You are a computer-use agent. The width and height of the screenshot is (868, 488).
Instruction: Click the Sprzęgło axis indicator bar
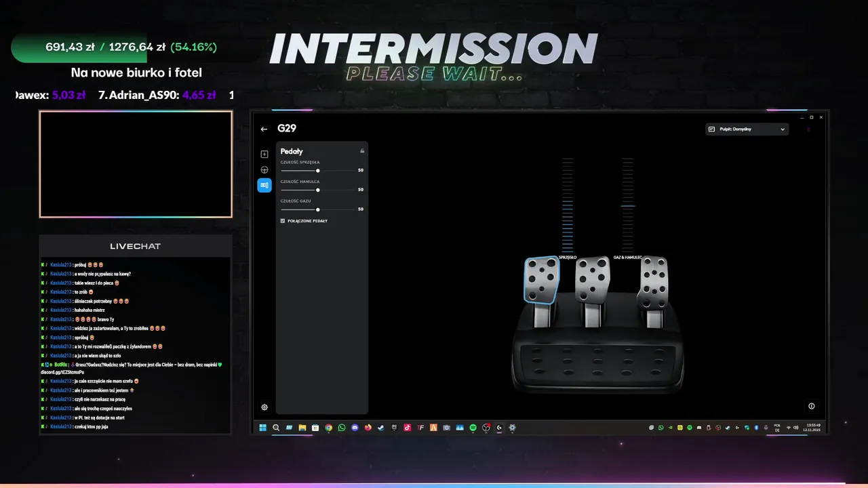[x=568, y=205]
